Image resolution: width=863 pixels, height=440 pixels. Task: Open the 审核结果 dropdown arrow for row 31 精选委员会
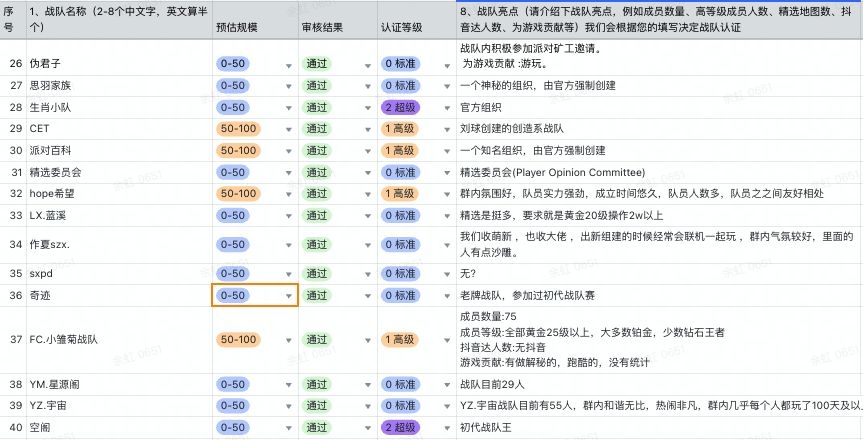[x=368, y=173]
